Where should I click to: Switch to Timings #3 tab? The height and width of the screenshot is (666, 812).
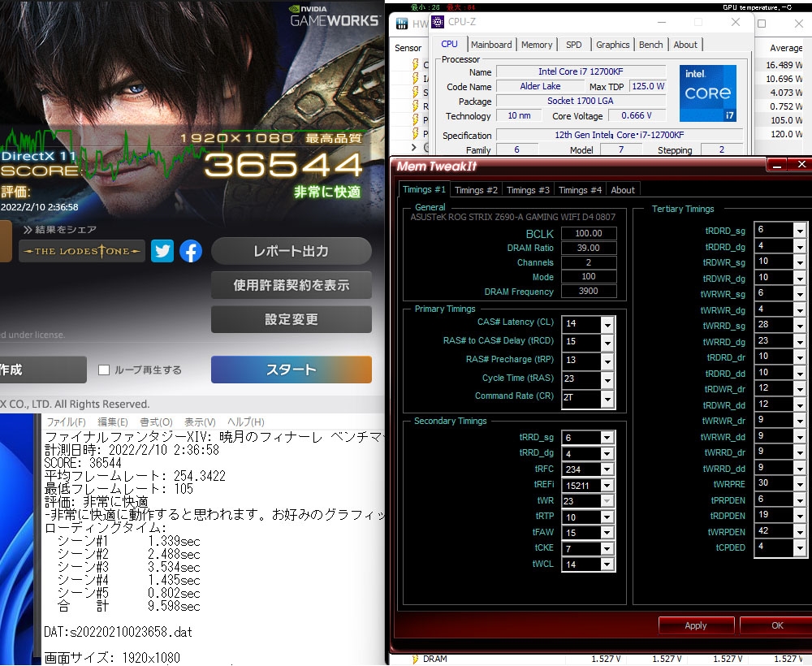tap(528, 190)
